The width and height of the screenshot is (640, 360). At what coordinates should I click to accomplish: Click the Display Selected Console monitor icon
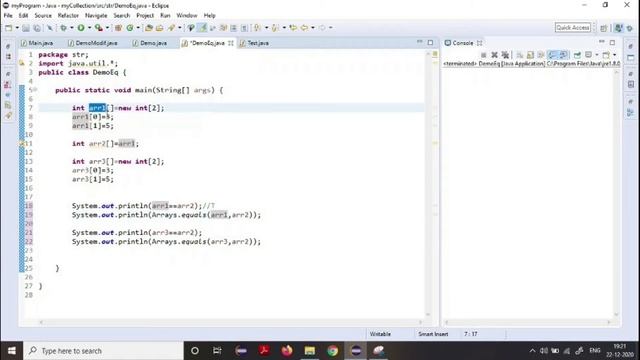pyautogui.click(x=588, y=55)
